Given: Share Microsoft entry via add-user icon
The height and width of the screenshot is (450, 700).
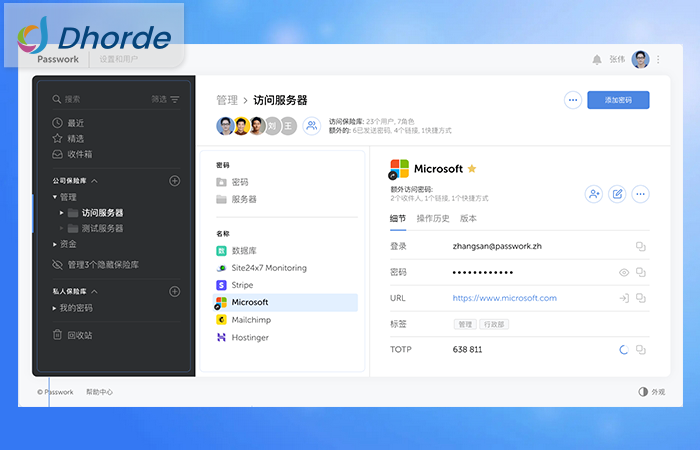Looking at the screenshot, I should tap(594, 194).
